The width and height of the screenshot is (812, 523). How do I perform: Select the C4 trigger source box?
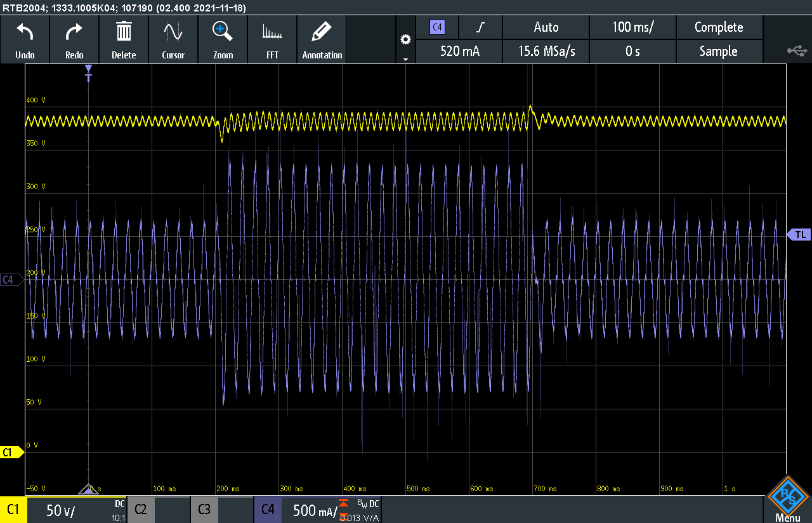[436, 27]
